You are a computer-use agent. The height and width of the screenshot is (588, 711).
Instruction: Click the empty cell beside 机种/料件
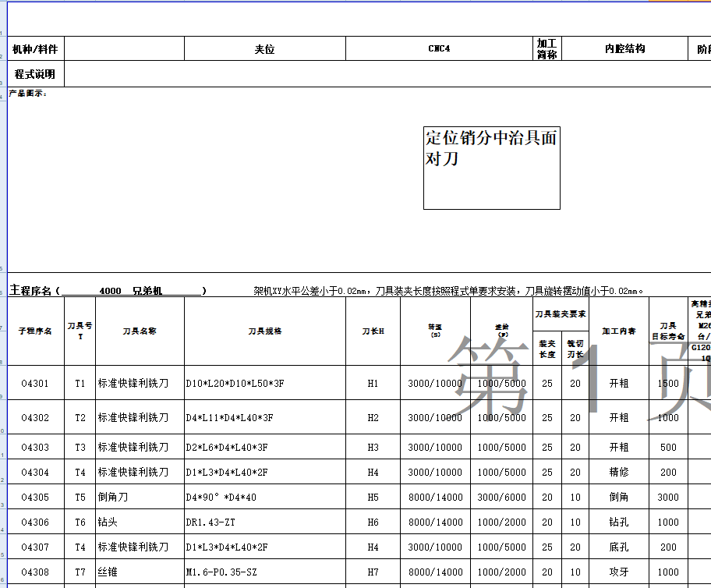tap(125, 48)
